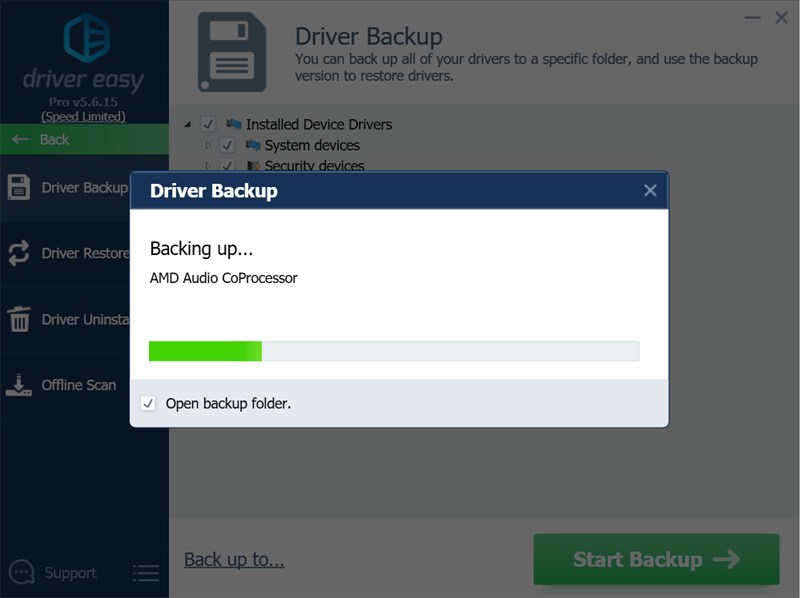Viewport: 800px width, 598px height.
Task: Click the Support chat bubble icon
Action: (x=21, y=573)
